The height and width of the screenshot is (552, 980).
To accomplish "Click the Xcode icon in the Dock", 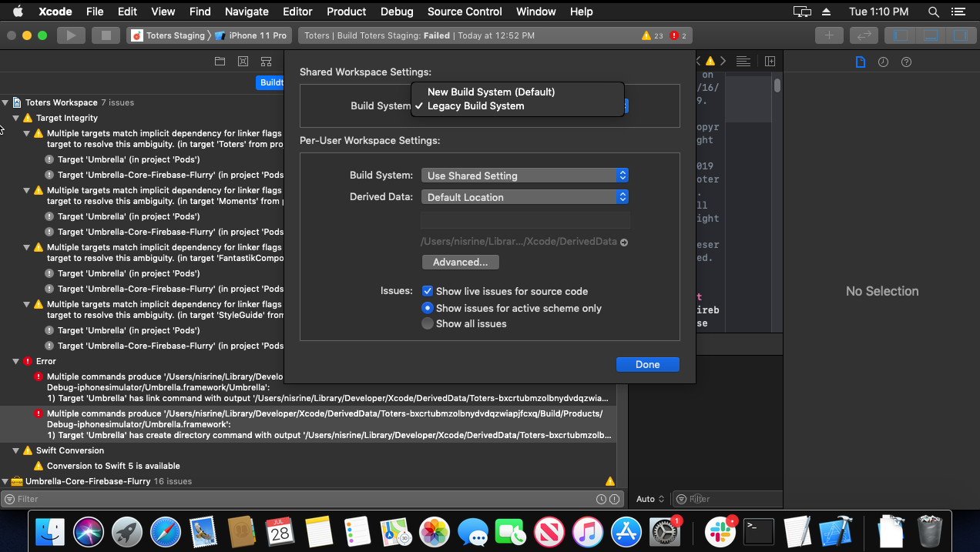I will click(835, 532).
